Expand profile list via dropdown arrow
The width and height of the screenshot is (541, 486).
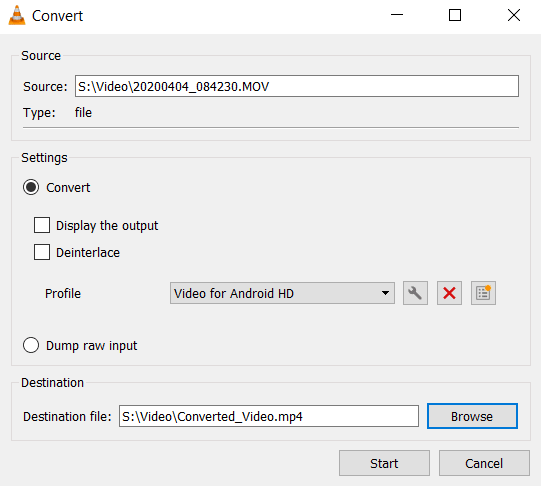click(x=385, y=293)
